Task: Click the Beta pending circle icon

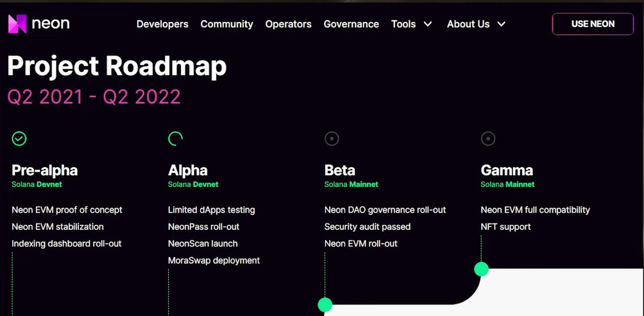Action: (x=332, y=138)
